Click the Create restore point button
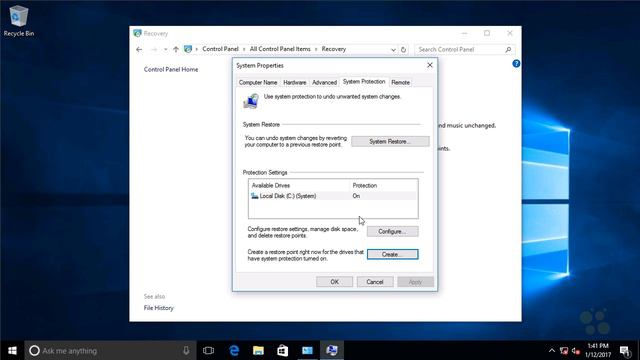 392,254
